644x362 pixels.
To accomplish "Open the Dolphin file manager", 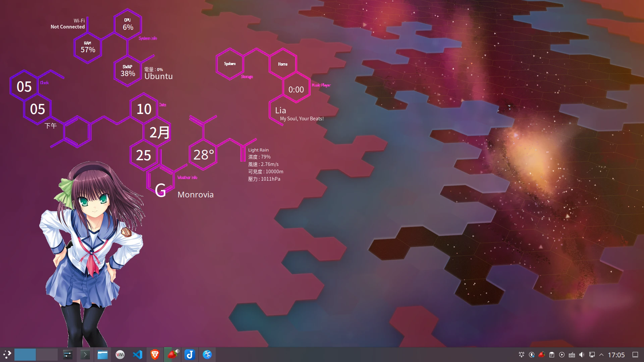I will coord(103,355).
